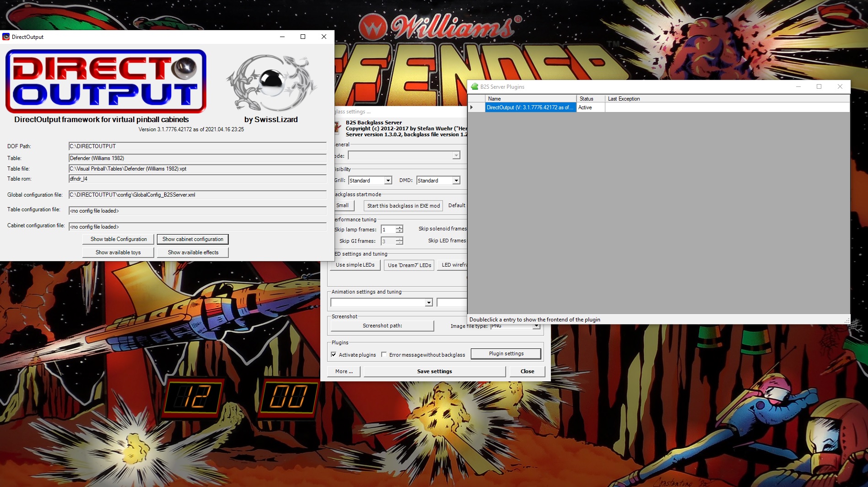Viewport: 868px width, 487px height.
Task: Open the Show available toys view
Action: coord(118,252)
